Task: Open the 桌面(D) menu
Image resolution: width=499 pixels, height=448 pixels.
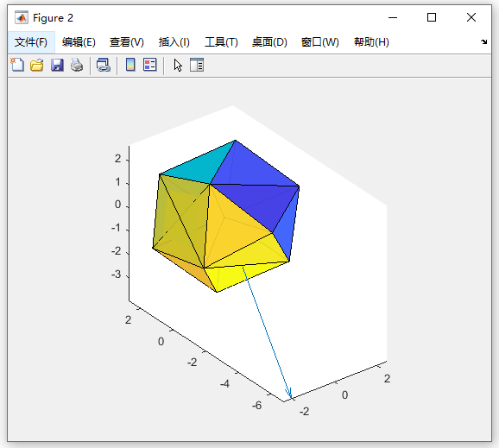Action: 269,42
